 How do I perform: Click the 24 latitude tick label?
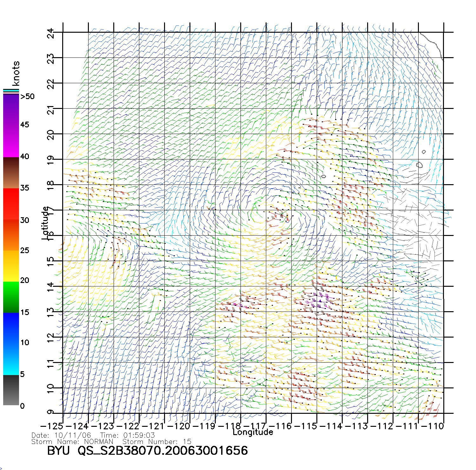click(x=51, y=33)
